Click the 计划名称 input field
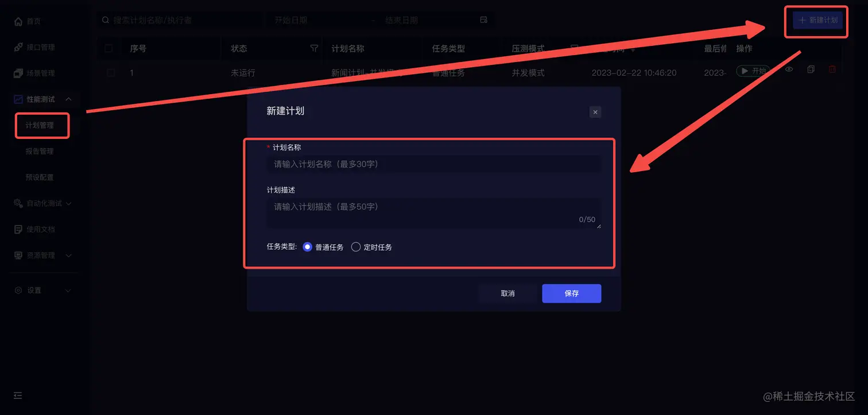The image size is (868, 415). [x=434, y=164]
